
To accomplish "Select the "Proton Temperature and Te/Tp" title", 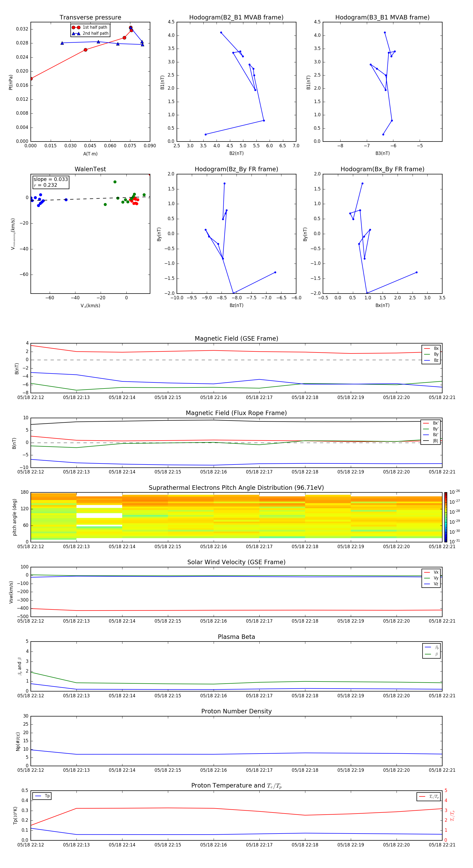I will click(236, 786).
